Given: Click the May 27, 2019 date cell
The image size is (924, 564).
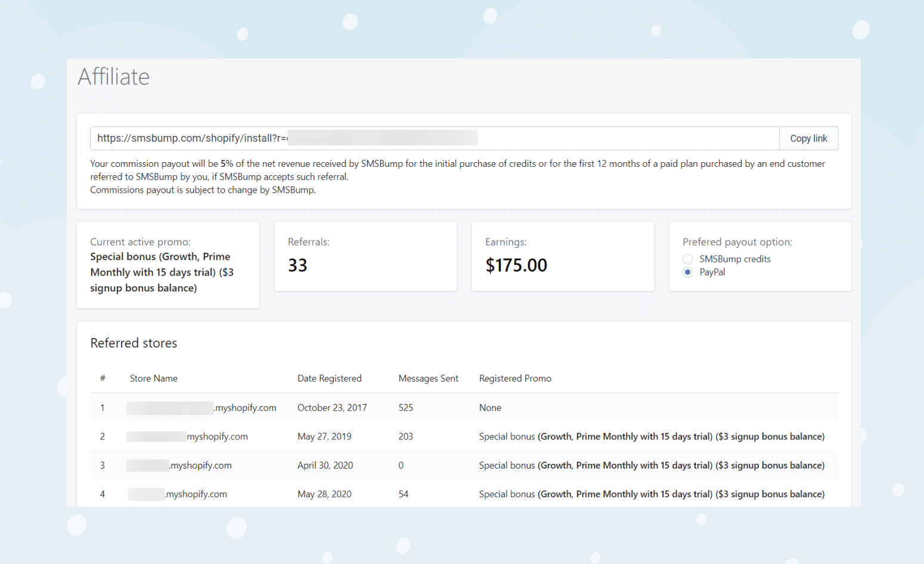Looking at the screenshot, I should (x=324, y=436).
